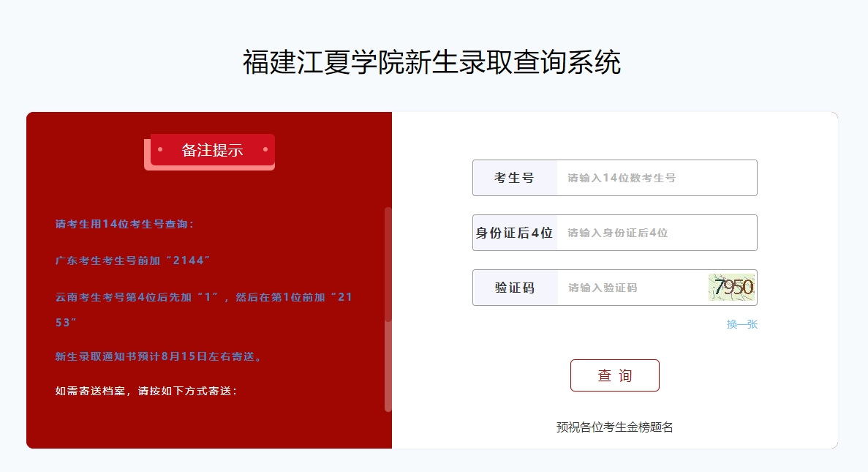Click the Yunnan note about 云南考生考号
Image resolution: width=868 pixels, height=472 pixels.
pyautogui.click(x=204, y=309)
